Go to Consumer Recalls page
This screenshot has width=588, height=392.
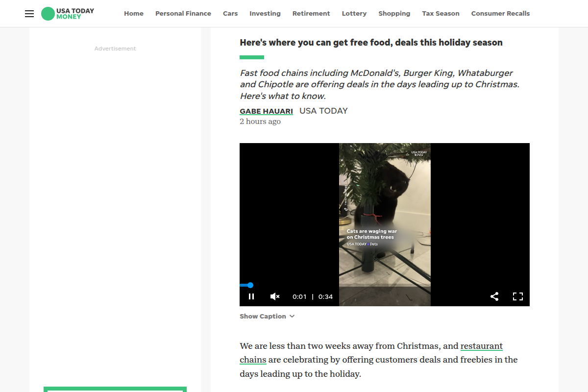tap(500, 14)
